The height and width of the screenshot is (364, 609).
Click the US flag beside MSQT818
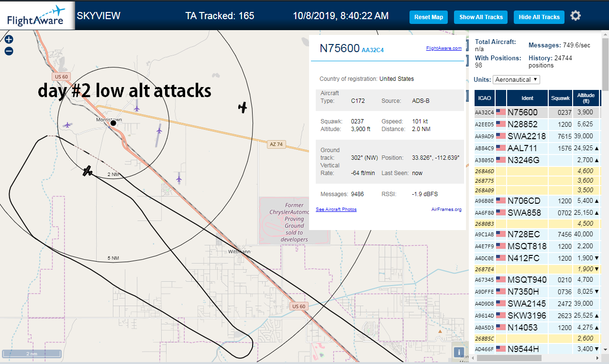501,246
